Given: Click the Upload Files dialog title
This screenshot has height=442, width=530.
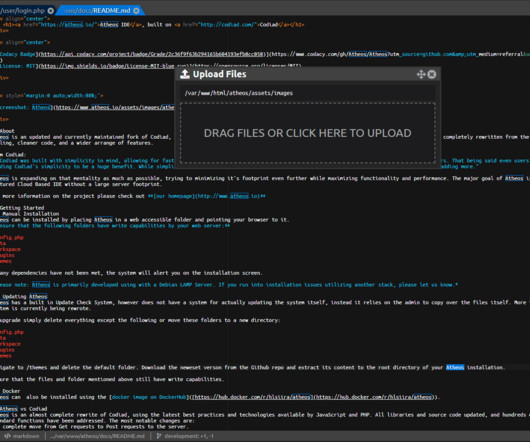Looking at the screenshot, I should [219, 74].
